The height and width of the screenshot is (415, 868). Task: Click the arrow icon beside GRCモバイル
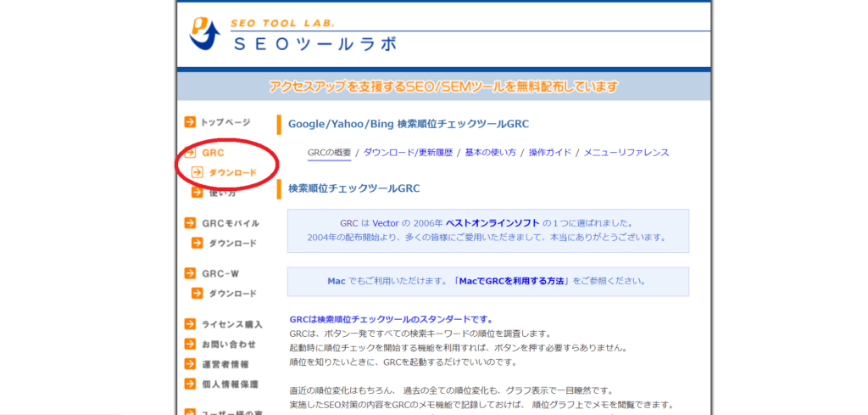click(190, 223)
